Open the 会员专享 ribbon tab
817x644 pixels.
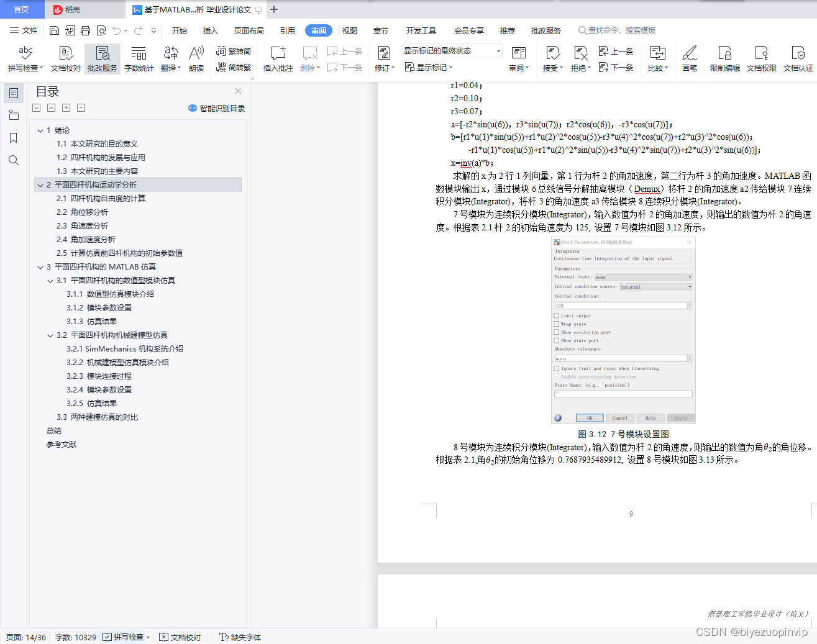[x=469, y=30]
